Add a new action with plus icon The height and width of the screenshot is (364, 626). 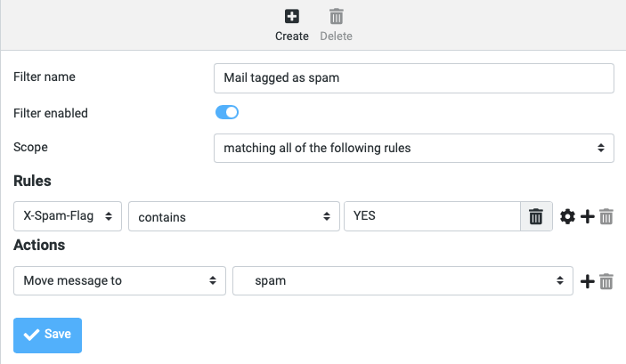588,281
